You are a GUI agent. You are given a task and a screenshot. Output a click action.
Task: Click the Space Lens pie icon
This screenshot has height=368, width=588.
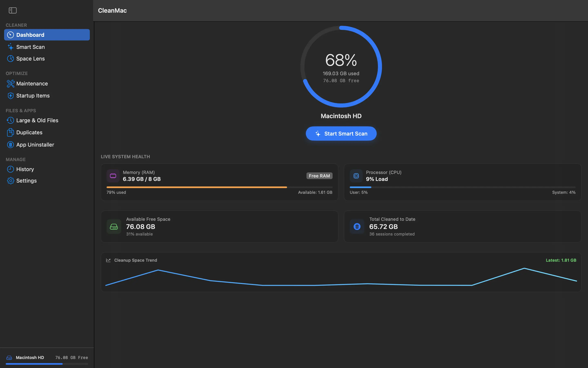10,59
